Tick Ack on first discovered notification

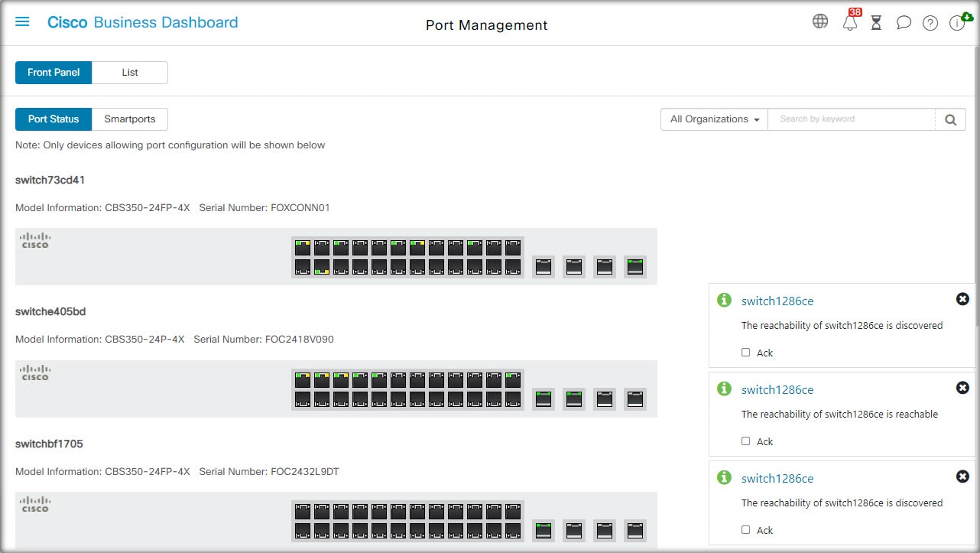pos(746,353)
